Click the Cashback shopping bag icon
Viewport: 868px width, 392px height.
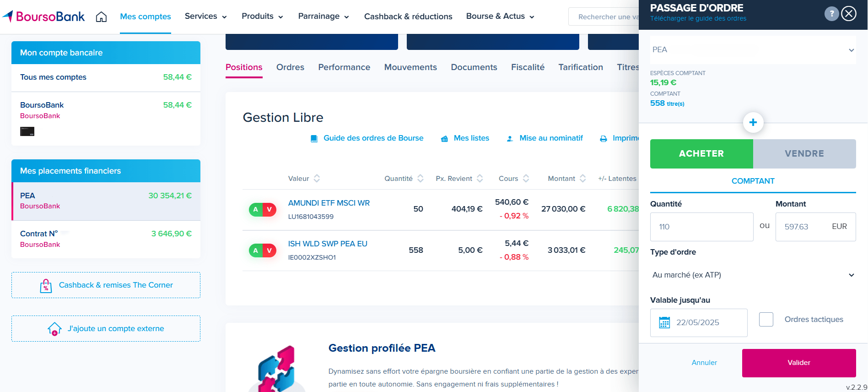(46, 286)
